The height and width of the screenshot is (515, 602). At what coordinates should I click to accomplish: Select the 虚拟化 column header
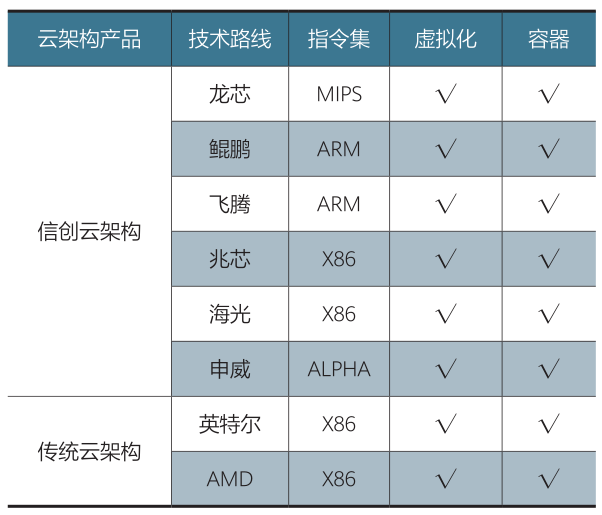tap(446, 40)
